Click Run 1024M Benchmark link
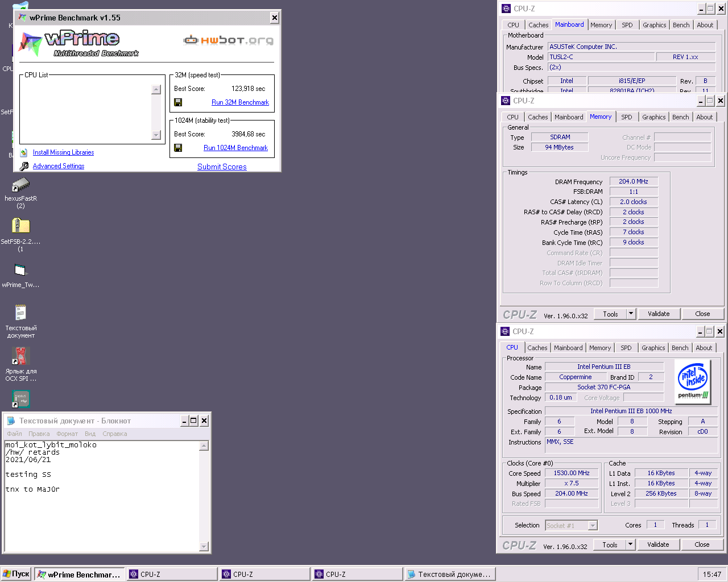728x582 pixels. pos(235,148)
